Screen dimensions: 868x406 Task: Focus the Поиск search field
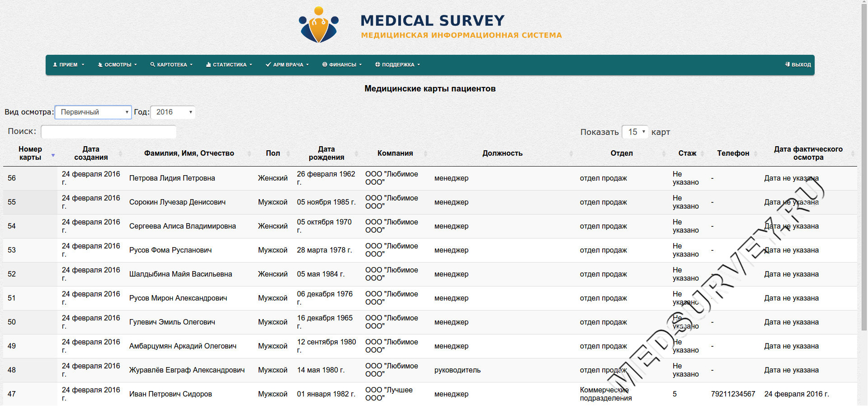click(108, 132)
